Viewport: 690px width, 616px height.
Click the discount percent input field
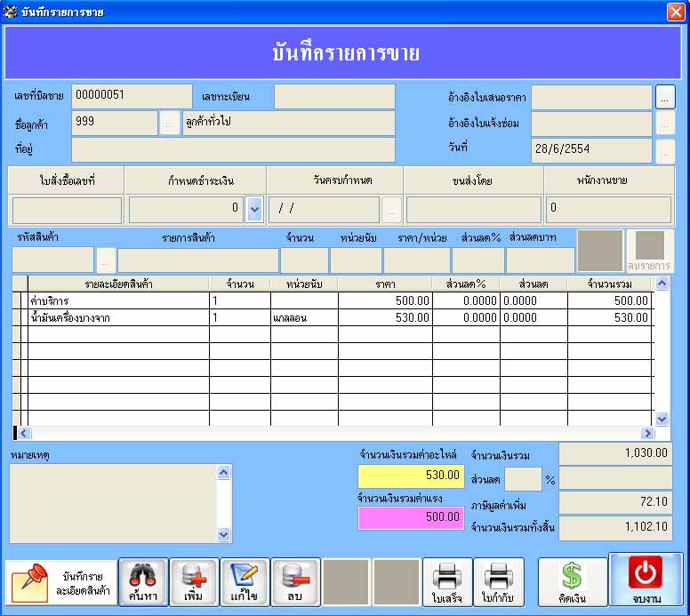click(523, 479)
